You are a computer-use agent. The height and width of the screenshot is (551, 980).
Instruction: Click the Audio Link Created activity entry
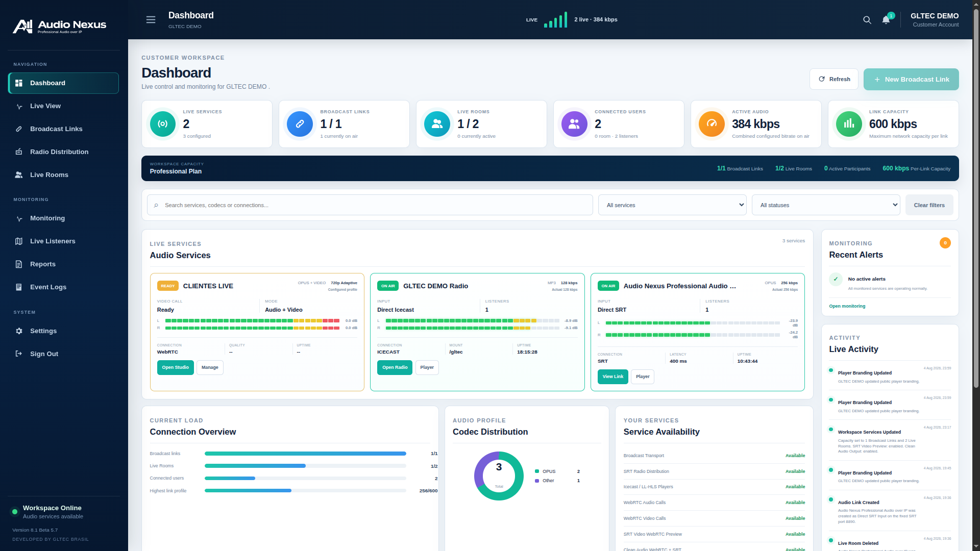(x=890, y=510)
